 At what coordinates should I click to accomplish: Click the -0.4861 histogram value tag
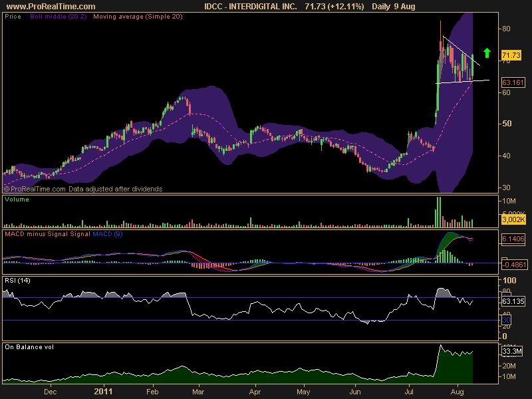[514, 265]
